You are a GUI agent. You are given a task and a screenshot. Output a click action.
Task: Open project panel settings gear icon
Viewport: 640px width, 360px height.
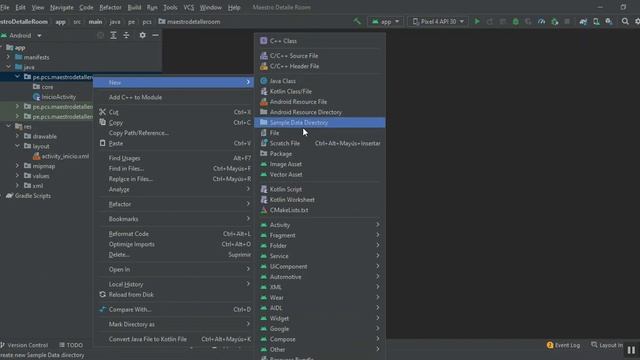click(142, 36)
